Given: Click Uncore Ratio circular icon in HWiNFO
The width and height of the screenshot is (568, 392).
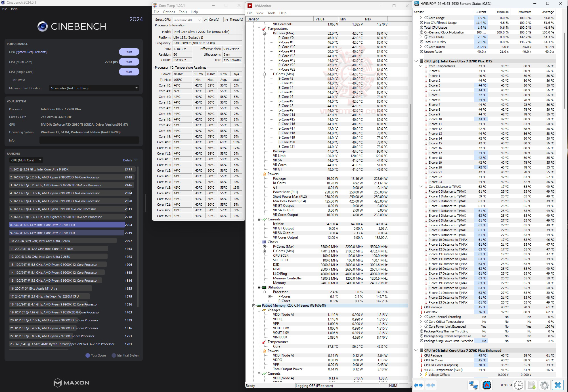Looking at the screenshot, I should pyautogui.click(x=422, y=52).
